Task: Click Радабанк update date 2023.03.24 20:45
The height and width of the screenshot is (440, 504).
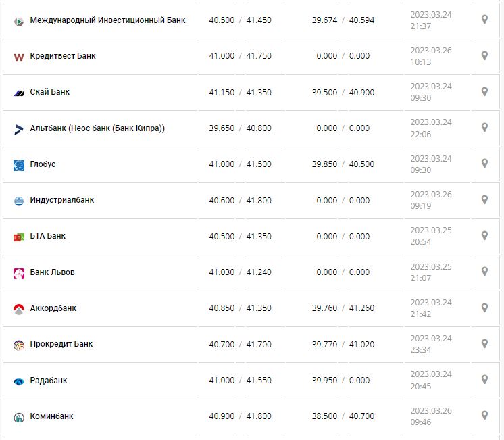Action: click(x=431, y=381)
